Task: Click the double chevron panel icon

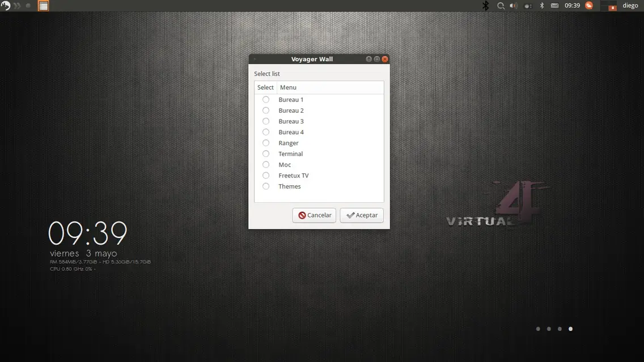Action: 17,6
